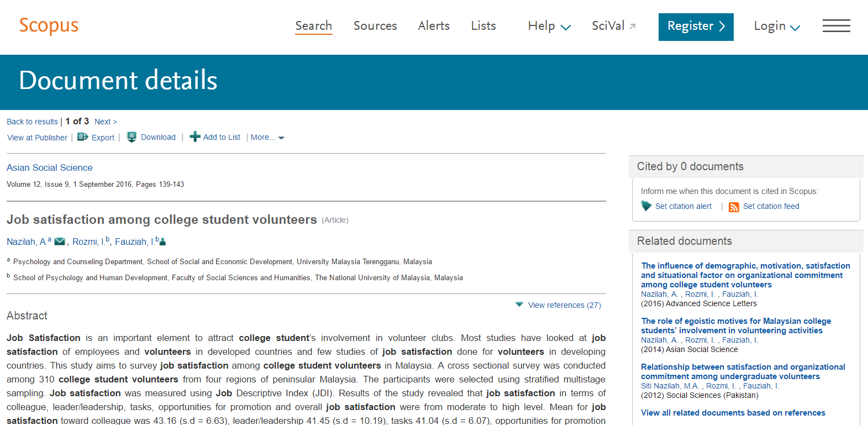Click the Download icon
Viewport: 868px width, 425px height.
[x=131, y=137]
